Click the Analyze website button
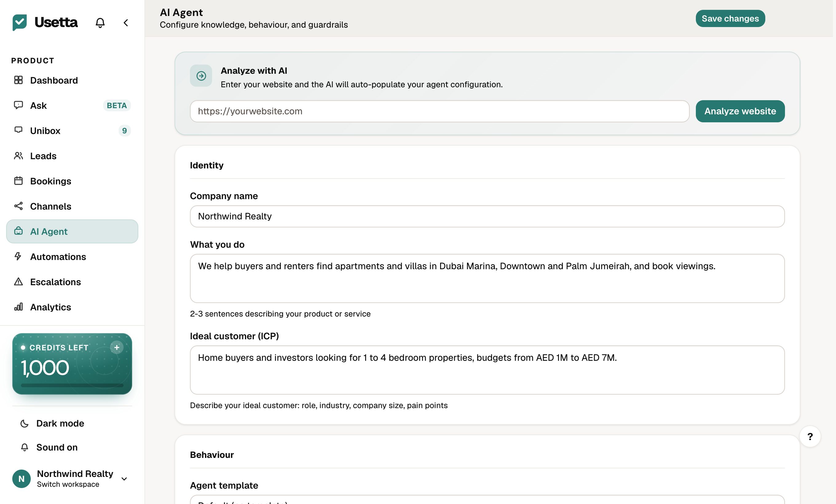Viewport: 836px width, 504px height. pos(740,111)
